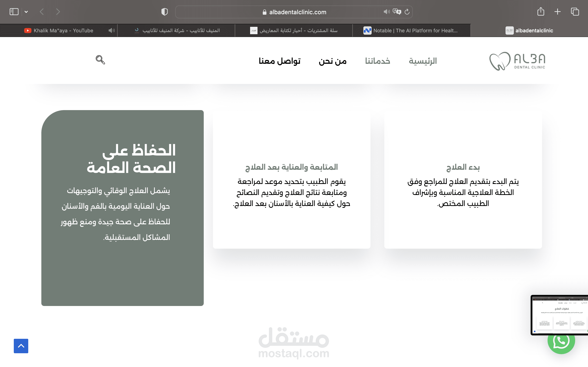Mute audio via address bar speaker icon

click(x=386, y=12)
